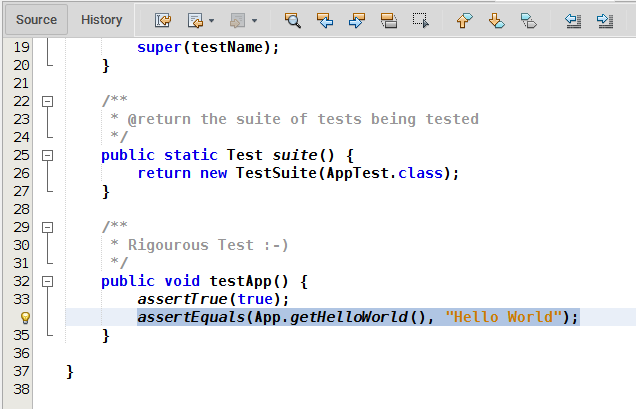Click the light bulb hint on line 34
Image resolution: width=636 pixels, height=409 pixels.
tap(26, 317)
